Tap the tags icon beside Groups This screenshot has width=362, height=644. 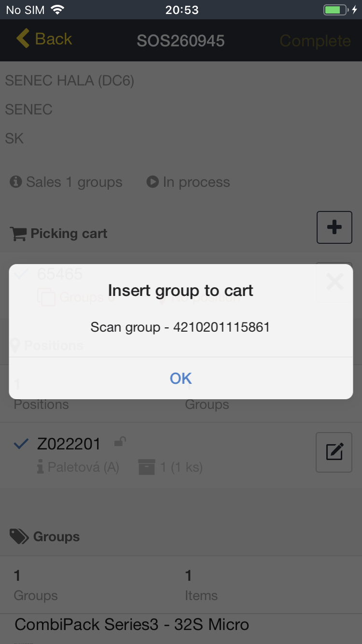(19, 536)
